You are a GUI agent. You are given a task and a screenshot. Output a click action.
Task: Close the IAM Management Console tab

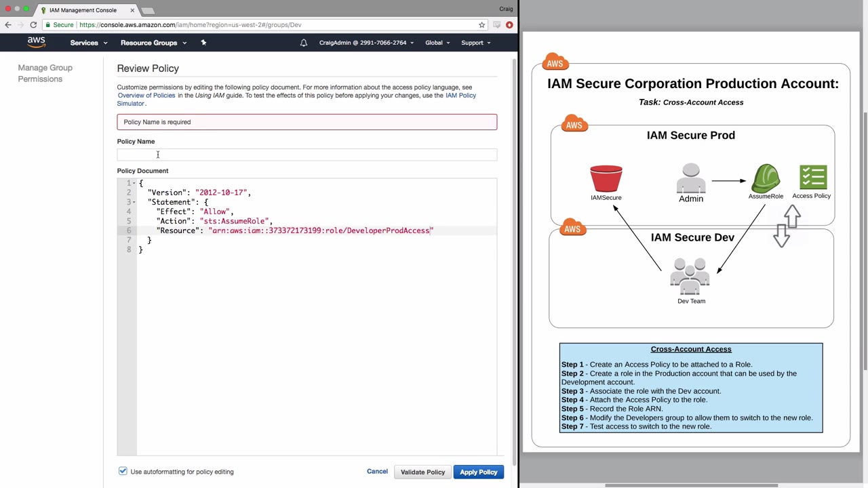[x=132, y=10]
